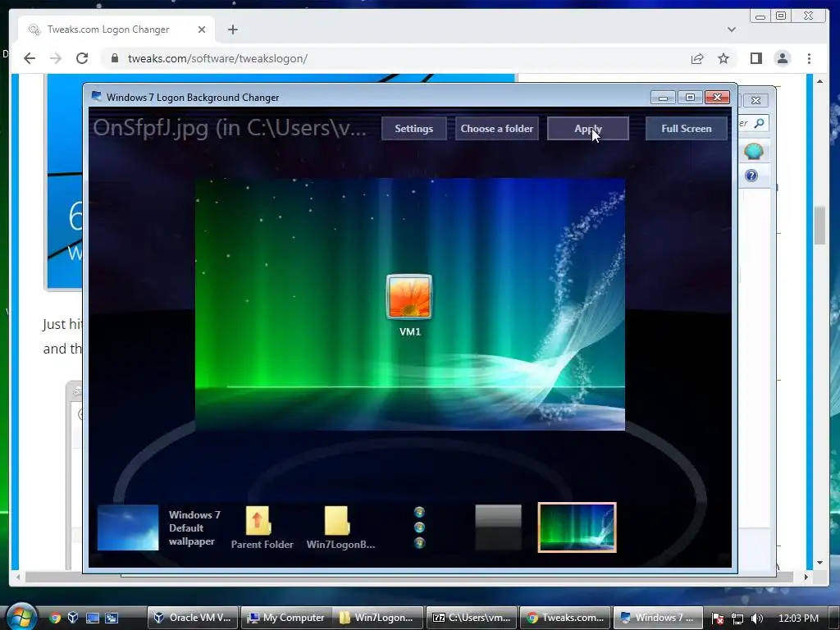The width and height of the screenshot is (840, 630).
Task: Open Settings in Logon Background Changer
Action: pyautogui.click(x=413, y=129)
